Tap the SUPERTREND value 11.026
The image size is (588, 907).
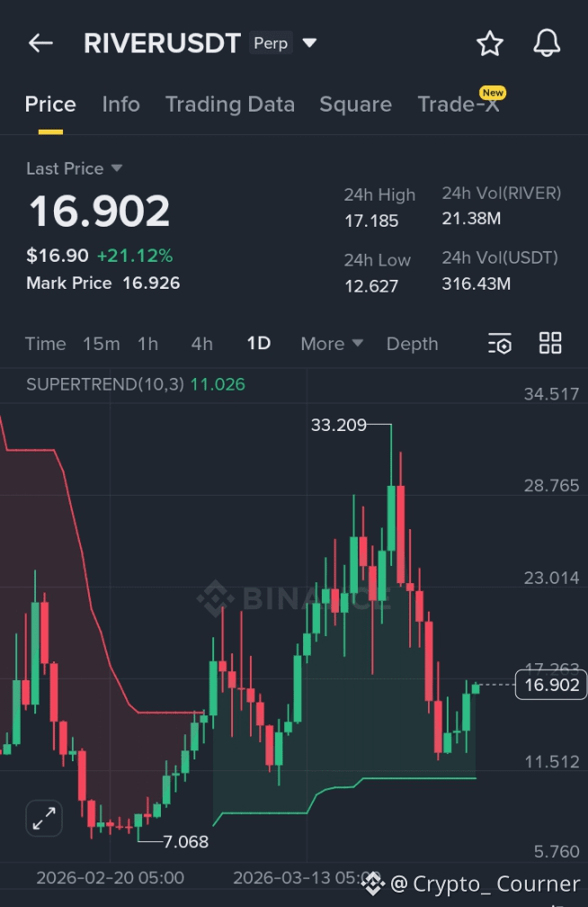[x=218, y=385]
